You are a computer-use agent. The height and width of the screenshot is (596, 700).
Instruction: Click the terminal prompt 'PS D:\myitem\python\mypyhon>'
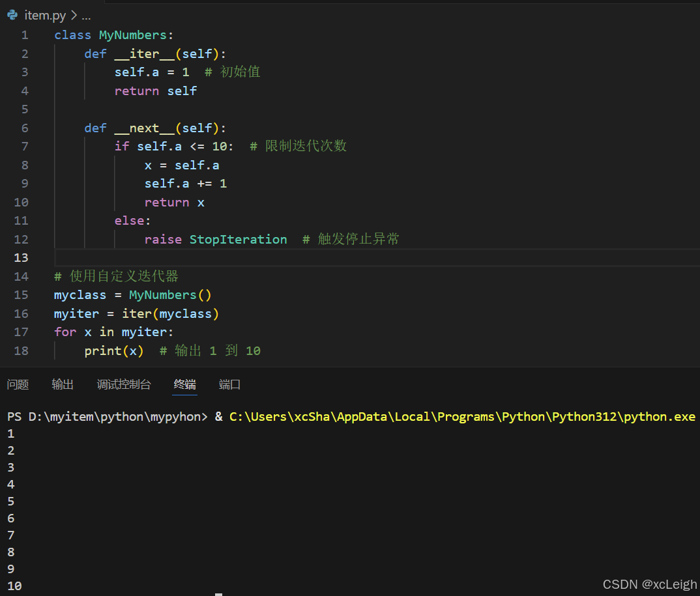(107, 417)
